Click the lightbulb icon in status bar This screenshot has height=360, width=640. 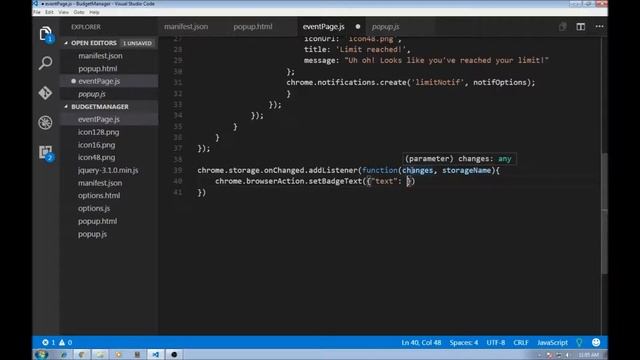(579, 342)
